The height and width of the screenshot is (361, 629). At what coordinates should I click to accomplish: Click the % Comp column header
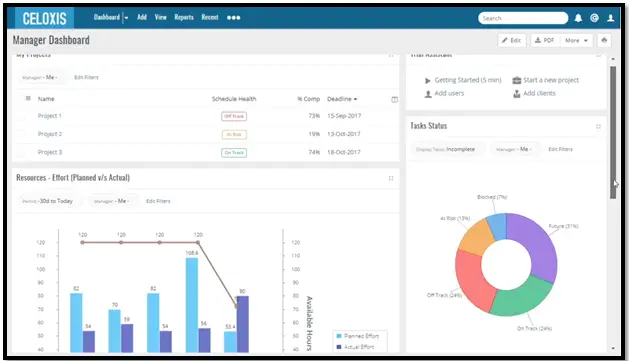coord(308,99)
